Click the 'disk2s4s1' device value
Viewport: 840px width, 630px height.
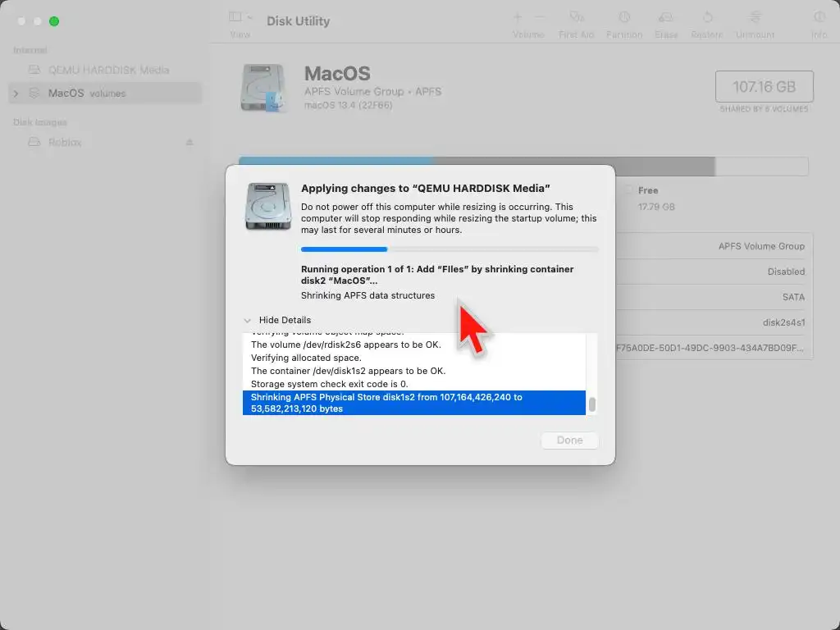click(x=783, y=322)
